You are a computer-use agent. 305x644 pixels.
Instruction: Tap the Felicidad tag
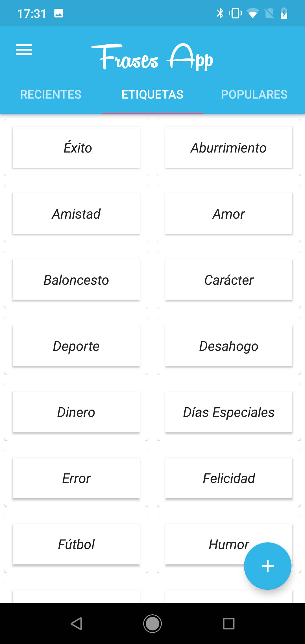coord(229,478)
